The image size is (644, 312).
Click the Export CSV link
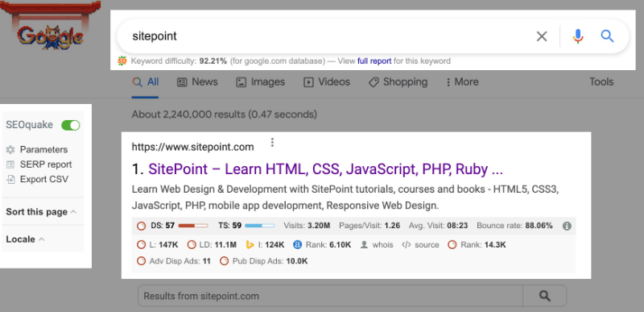pos(44,179)
